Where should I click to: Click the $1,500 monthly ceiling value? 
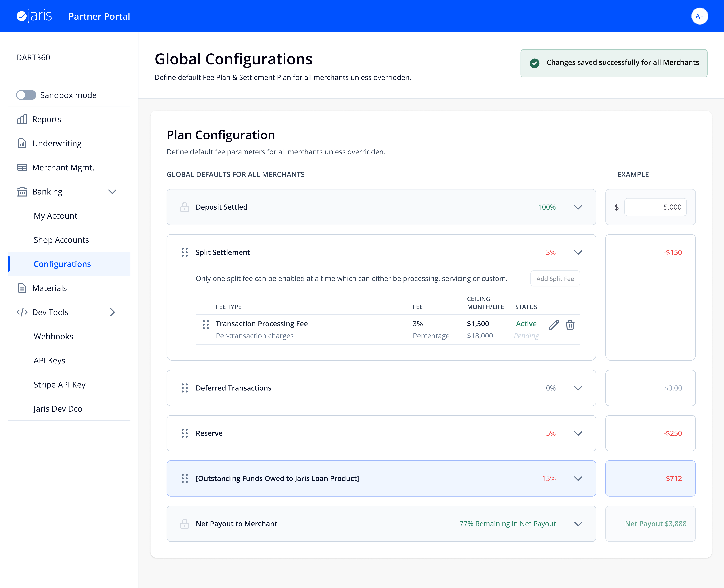[478, 324]
